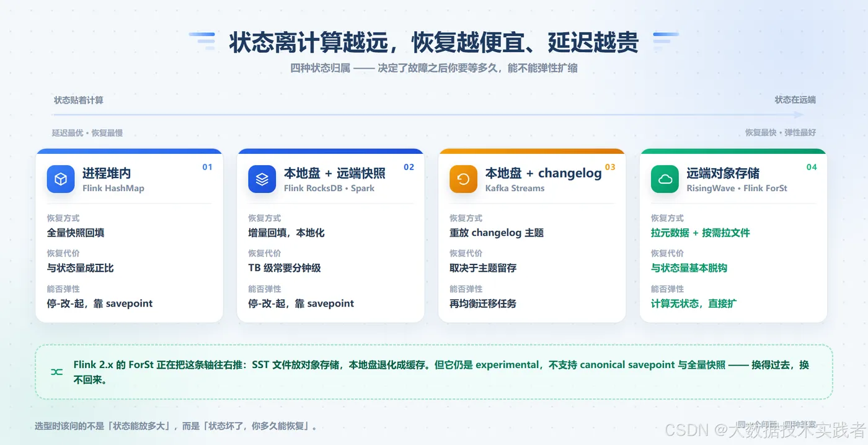Screen dimensions: 868x445
Task: Click the card heading 本地盘 + changelog
Action: point(544,173)
